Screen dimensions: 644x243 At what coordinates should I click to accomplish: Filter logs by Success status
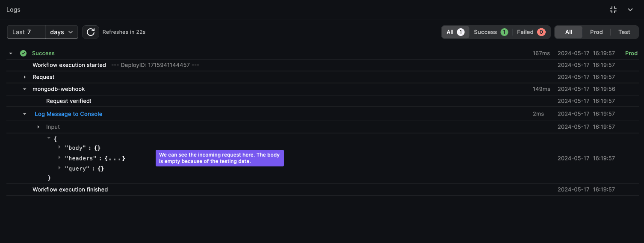[x=490, y=32]
